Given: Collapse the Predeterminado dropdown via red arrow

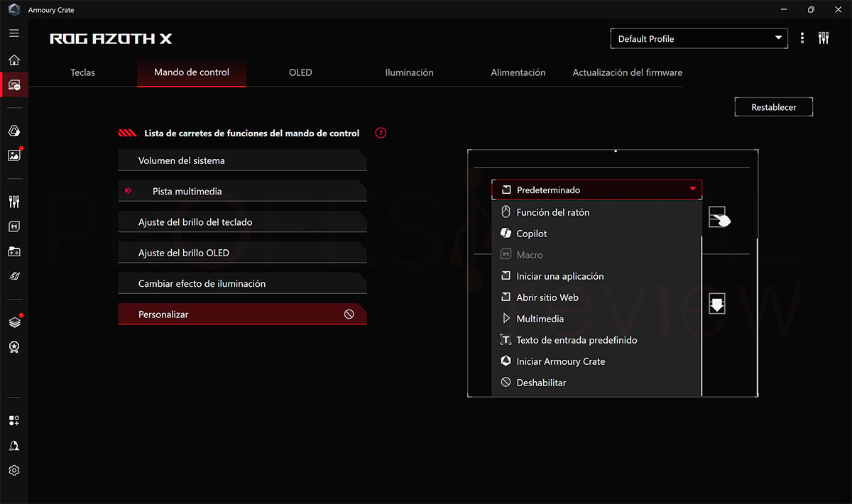Looking at the screenshot, I should [x=693, y=190].
